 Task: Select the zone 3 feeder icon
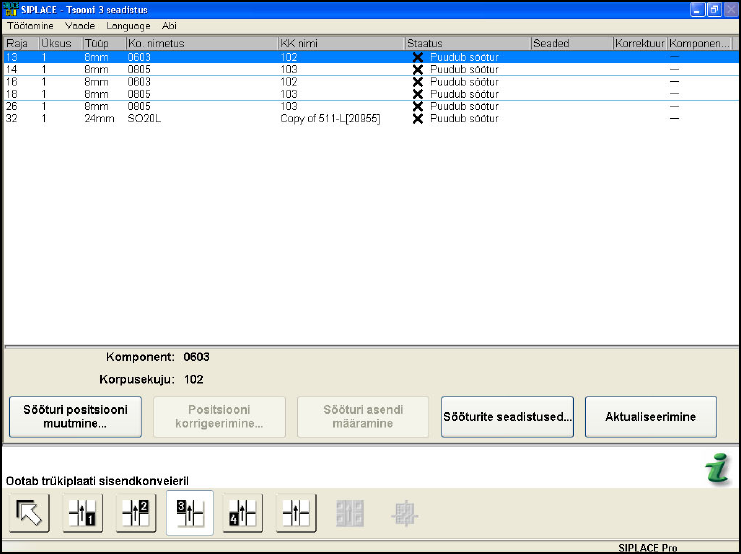click(x=190, y=514)
